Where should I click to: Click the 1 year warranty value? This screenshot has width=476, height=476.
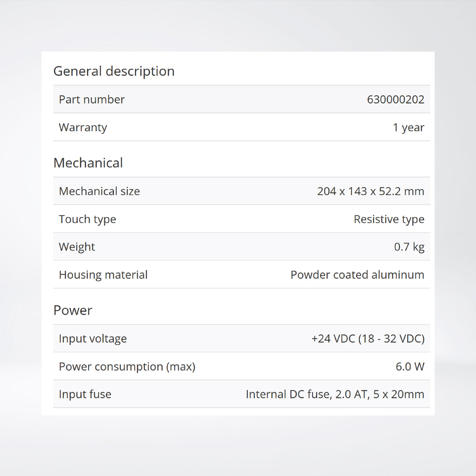(409, 127)
